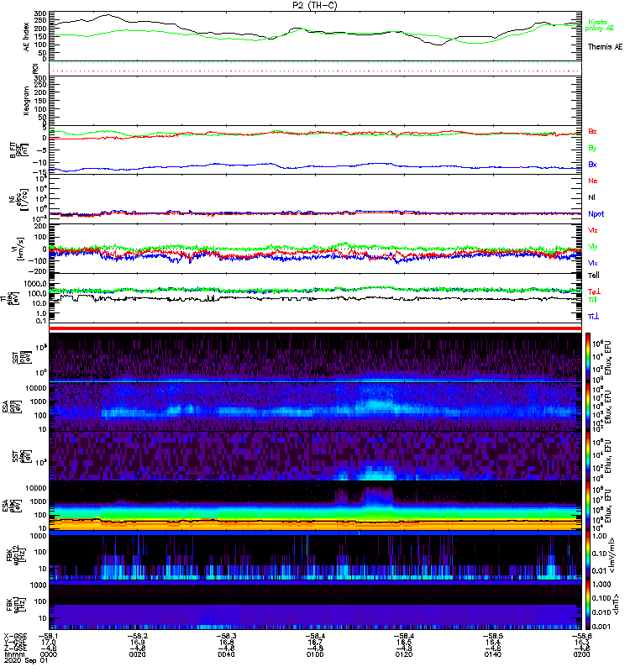Click the FBK scm1 [Hz] axis label

pos(15,605)
